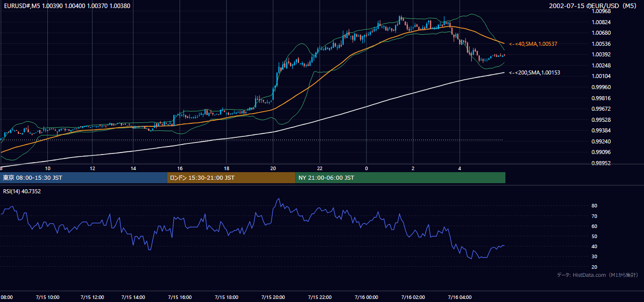Click hour 0 on the price chart time axis
The height and width of the screenshot is (302, 644).
pyautogui.click(x=366, y=168)
